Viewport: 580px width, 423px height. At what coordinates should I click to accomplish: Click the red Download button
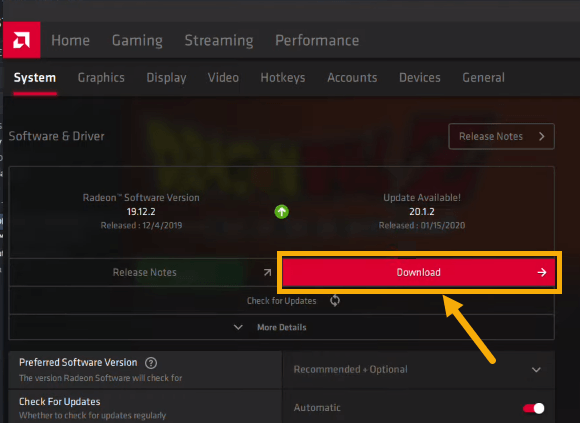[x=419, y=273]
